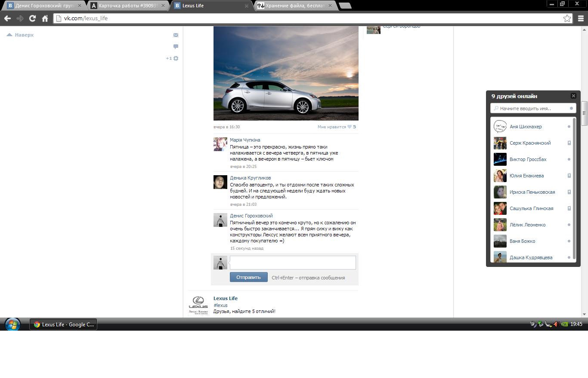
Task: Click the post timestamp вчера в 16:30
Action: coord(226,127)
